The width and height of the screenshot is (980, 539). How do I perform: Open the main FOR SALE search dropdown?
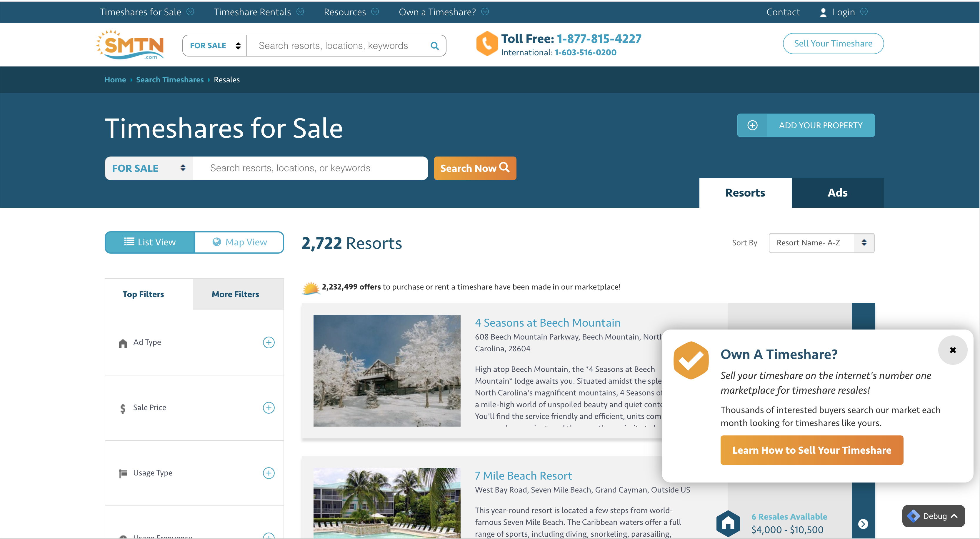(149, 168)
